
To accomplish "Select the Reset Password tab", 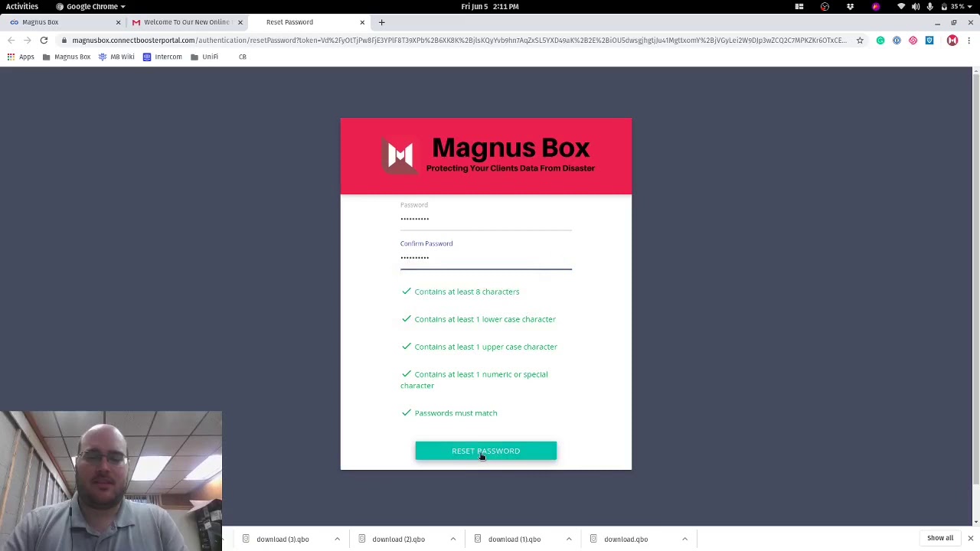I will [309, 22].
